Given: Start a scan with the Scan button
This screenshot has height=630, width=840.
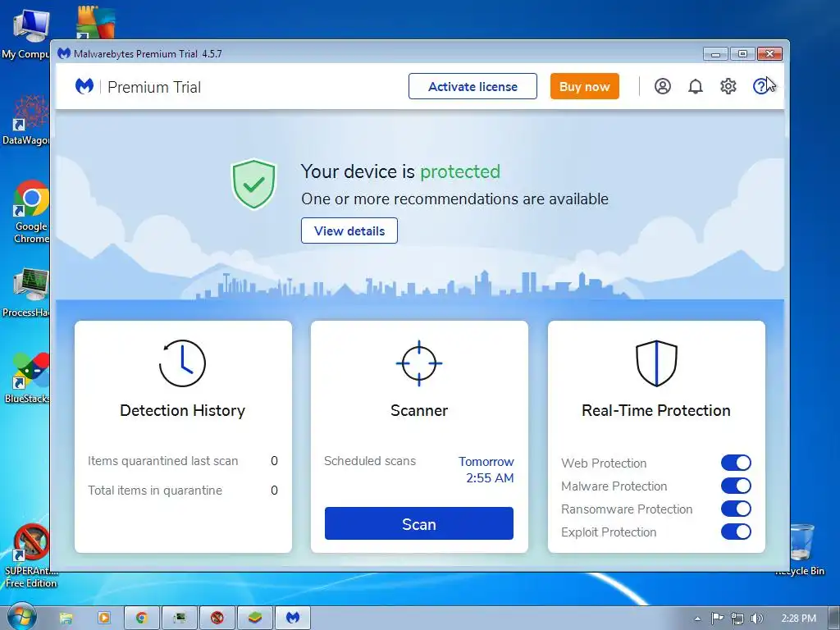Looking at the screenshot, I should click(x=419, y=523).
